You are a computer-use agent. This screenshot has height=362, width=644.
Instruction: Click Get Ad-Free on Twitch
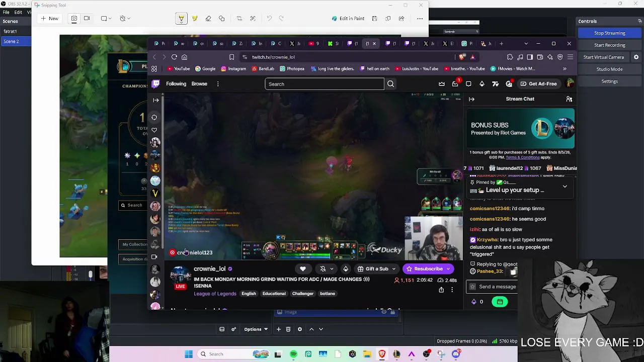click(x=538, y=84)
